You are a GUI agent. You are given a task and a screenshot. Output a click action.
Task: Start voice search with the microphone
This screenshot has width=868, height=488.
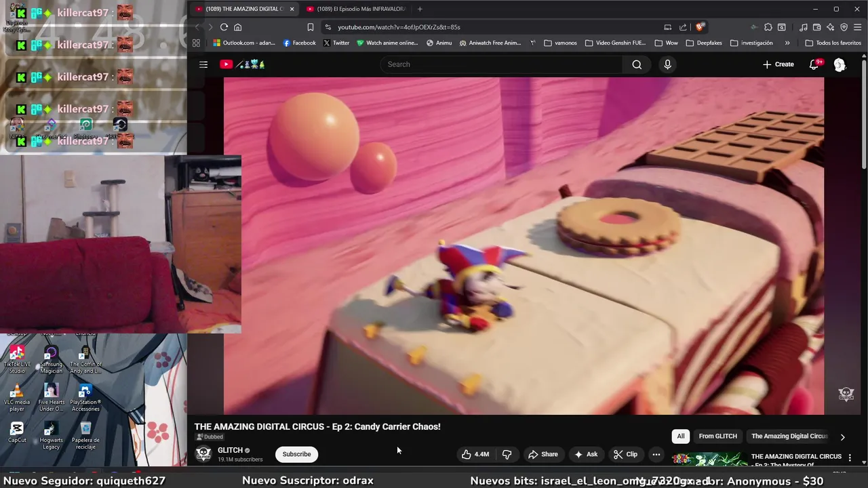click(x=667, y=64)
